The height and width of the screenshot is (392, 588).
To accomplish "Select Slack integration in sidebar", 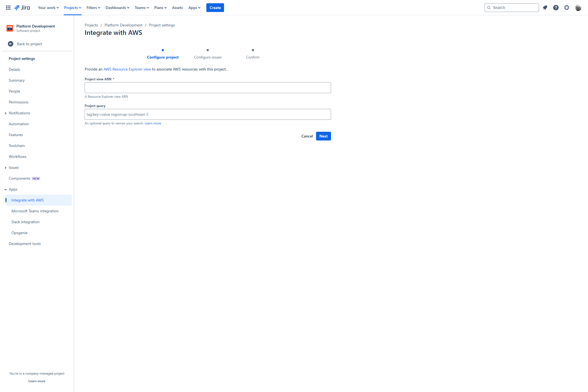I will point(25,222).
